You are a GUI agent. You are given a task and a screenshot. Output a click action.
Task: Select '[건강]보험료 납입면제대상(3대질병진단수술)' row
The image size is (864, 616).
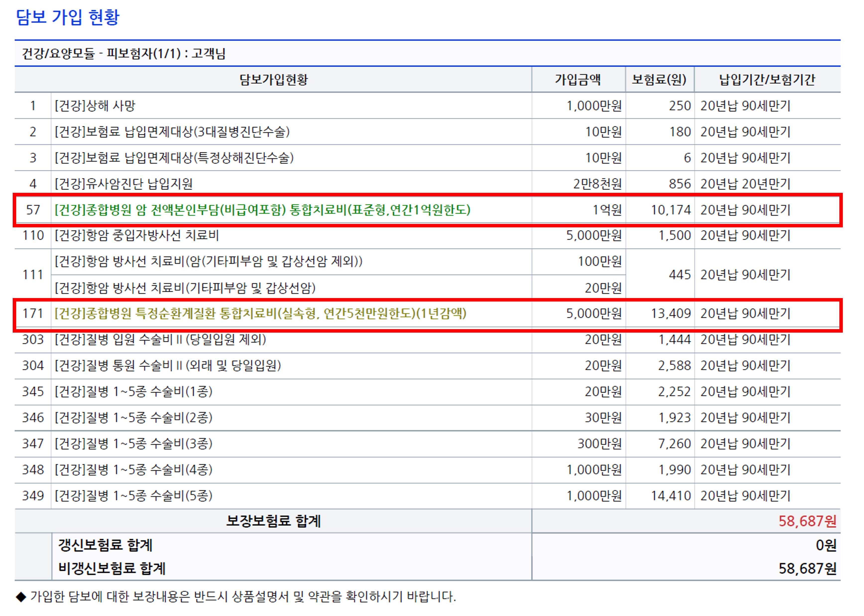pos(427,132)
